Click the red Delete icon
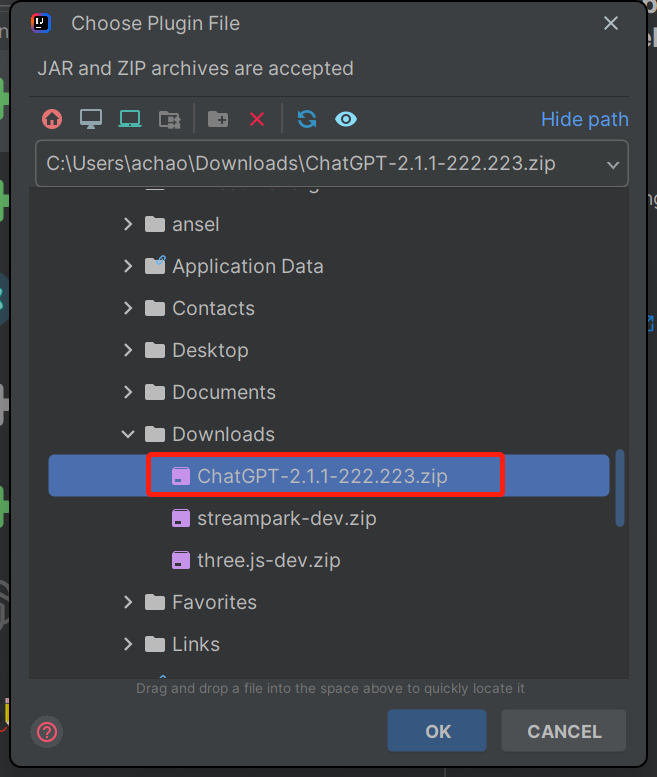The height and width of the screenshot is (777, 657). point(257,119)
